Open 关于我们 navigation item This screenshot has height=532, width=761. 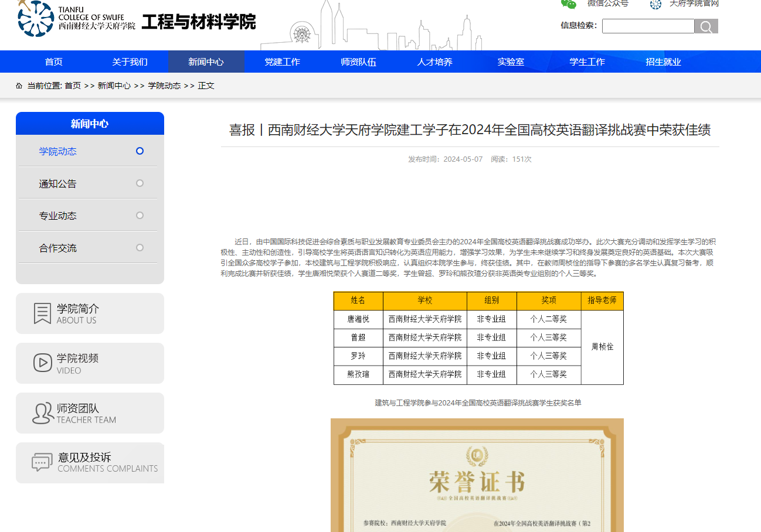coord(130,62)
